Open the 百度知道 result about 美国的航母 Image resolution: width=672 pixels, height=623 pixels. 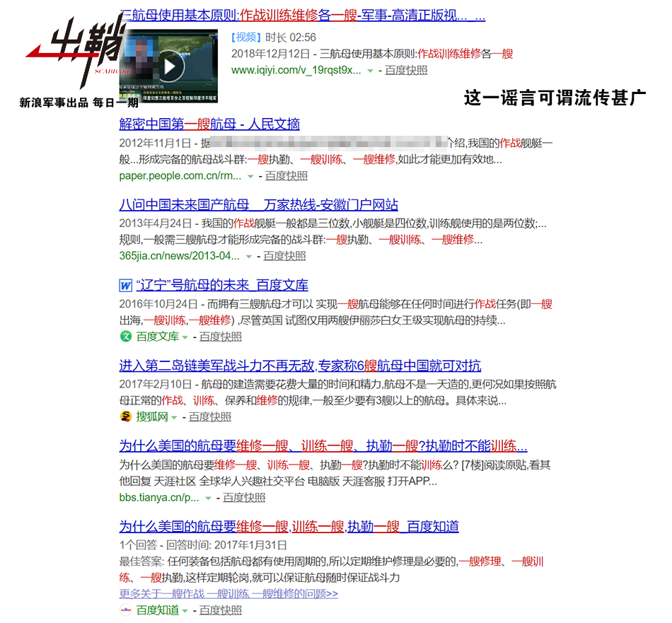point(289,527)
